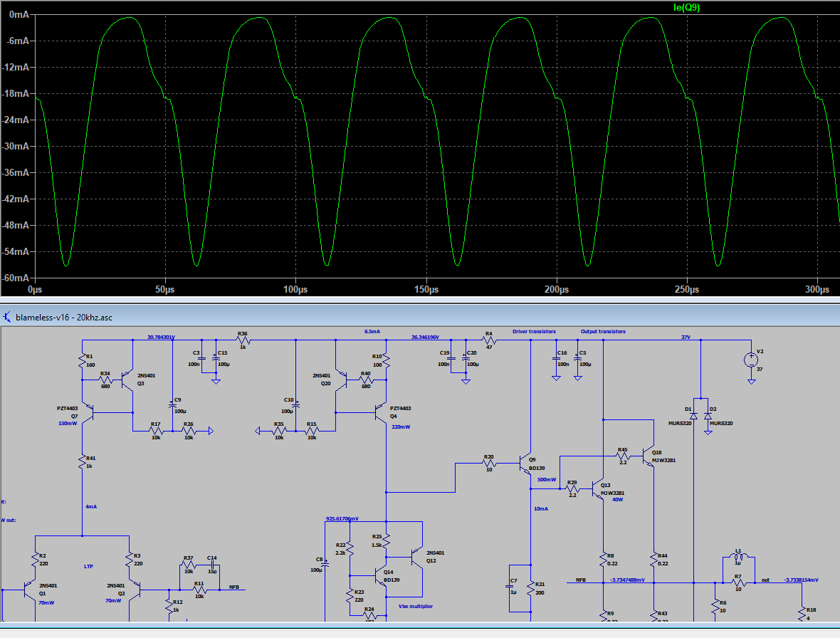Select the Q18 MJW3281 output transistor

tap(649, 456)
